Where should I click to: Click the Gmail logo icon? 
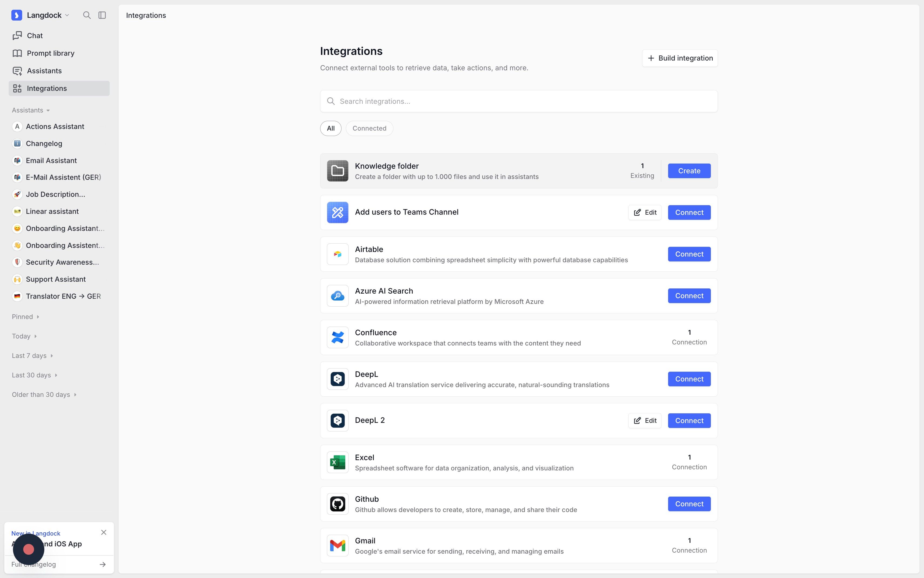point(337,546)
